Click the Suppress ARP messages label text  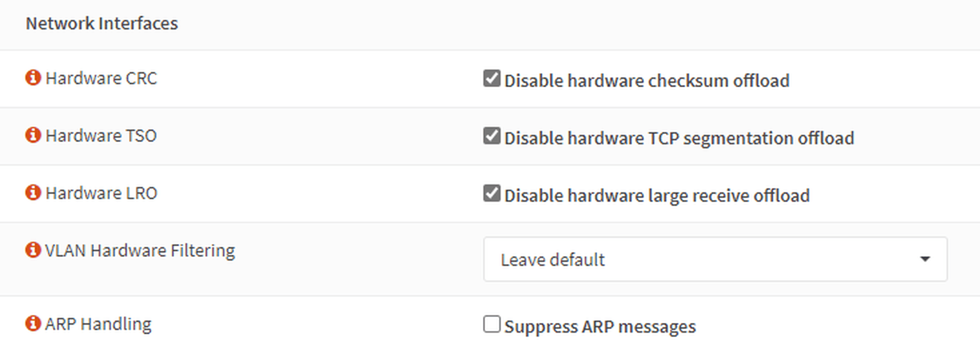tap(600, 327)
